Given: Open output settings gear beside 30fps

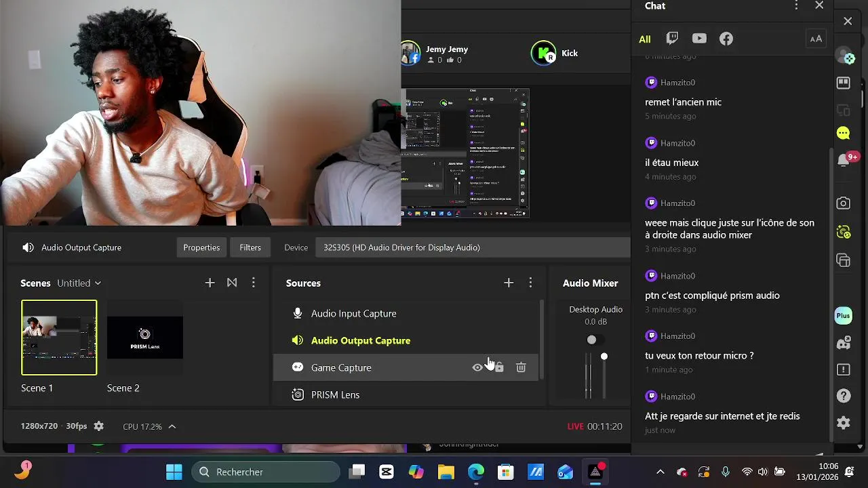Looking at the screenshot, I should click(x=99, y=426).
